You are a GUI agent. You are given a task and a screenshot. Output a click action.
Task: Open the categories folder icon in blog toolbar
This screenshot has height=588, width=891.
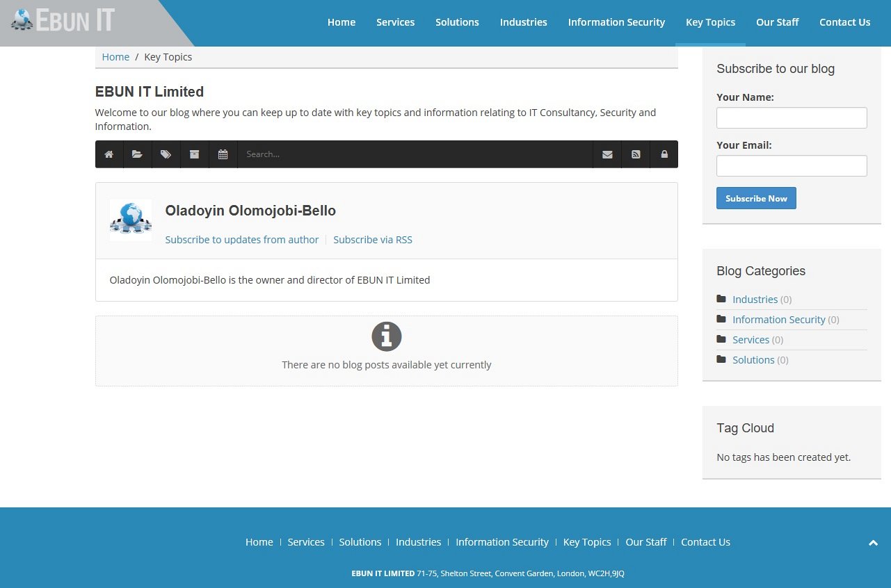pos(138,154)
